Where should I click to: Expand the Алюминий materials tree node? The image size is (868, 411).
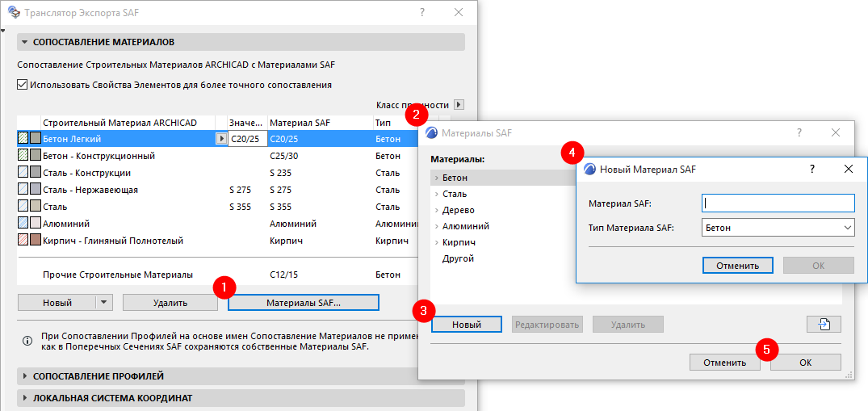436,226
